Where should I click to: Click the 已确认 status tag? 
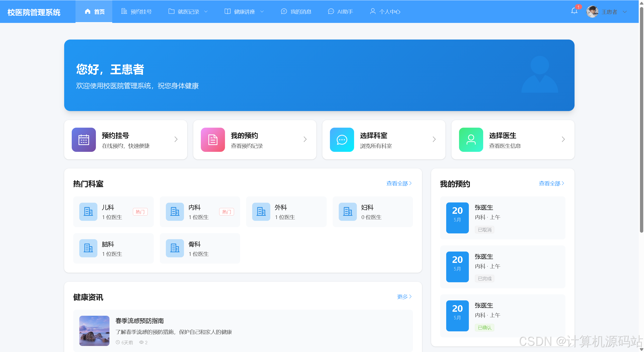(x=484, y=328)
